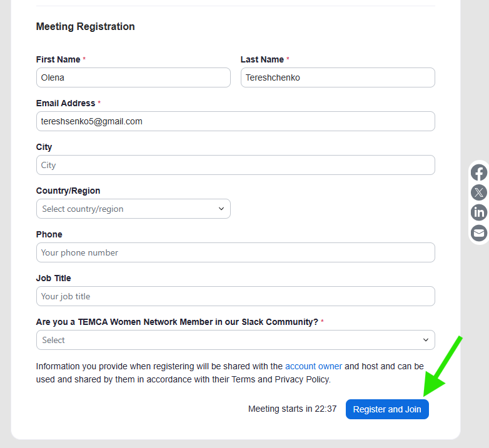Open the account owner link
489x448 pixels.
click(313, 366)
